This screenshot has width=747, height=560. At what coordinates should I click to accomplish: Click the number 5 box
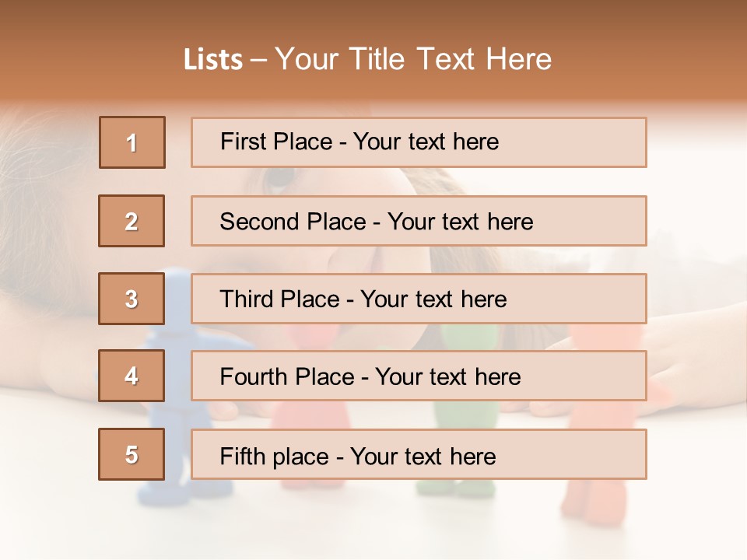click(x=132, y=454)
